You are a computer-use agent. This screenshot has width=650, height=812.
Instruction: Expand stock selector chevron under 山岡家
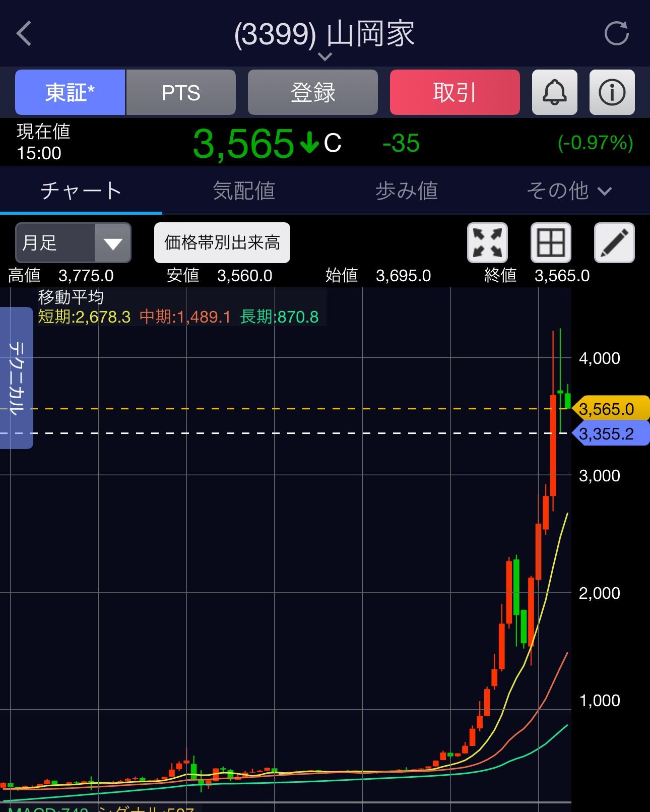tap(325, 56)
